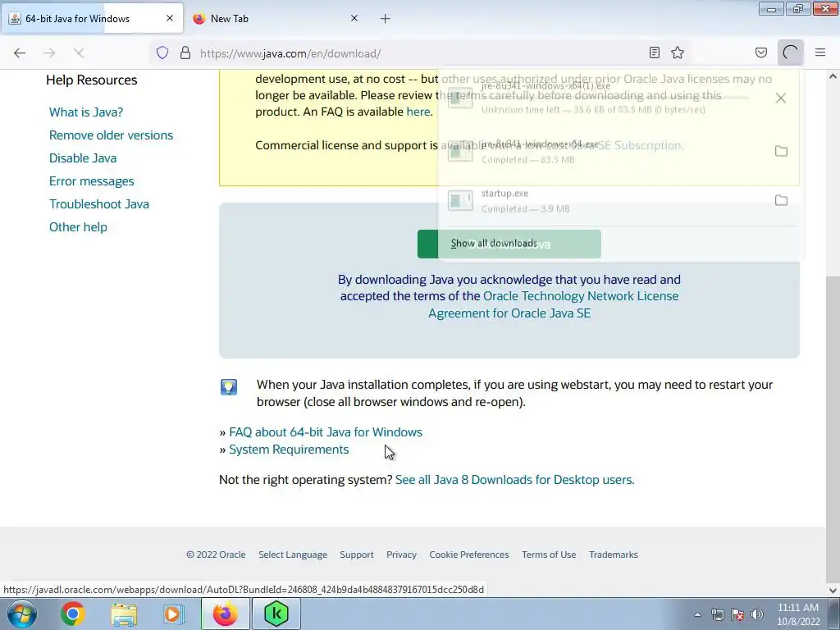Click the scrollbar up arrow
840x630 pixels.
[833, 76]
